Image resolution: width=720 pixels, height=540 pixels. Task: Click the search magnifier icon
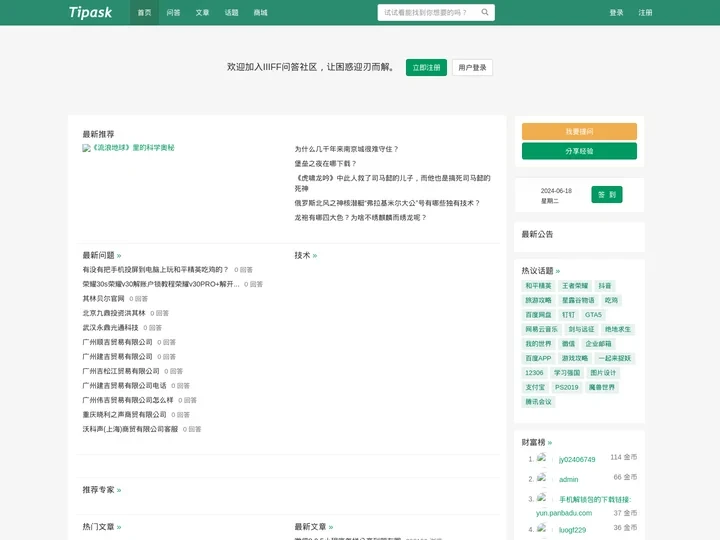[484, 12]
